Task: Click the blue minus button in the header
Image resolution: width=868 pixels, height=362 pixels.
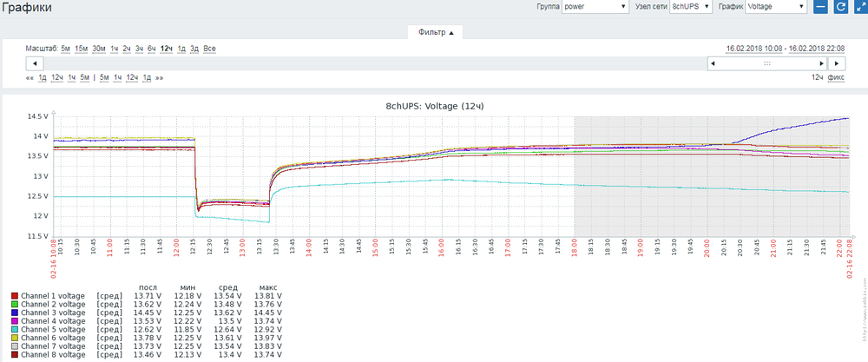Action: [821, 7]
